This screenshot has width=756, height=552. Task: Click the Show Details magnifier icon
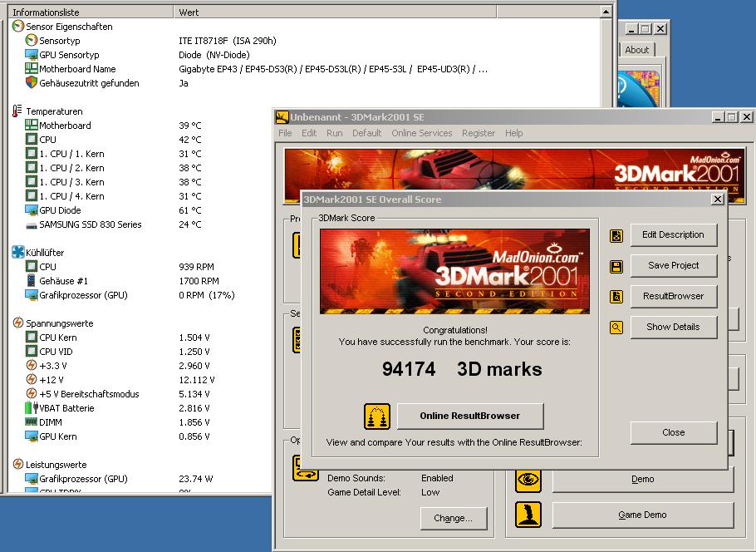click(x=616, y=328)
